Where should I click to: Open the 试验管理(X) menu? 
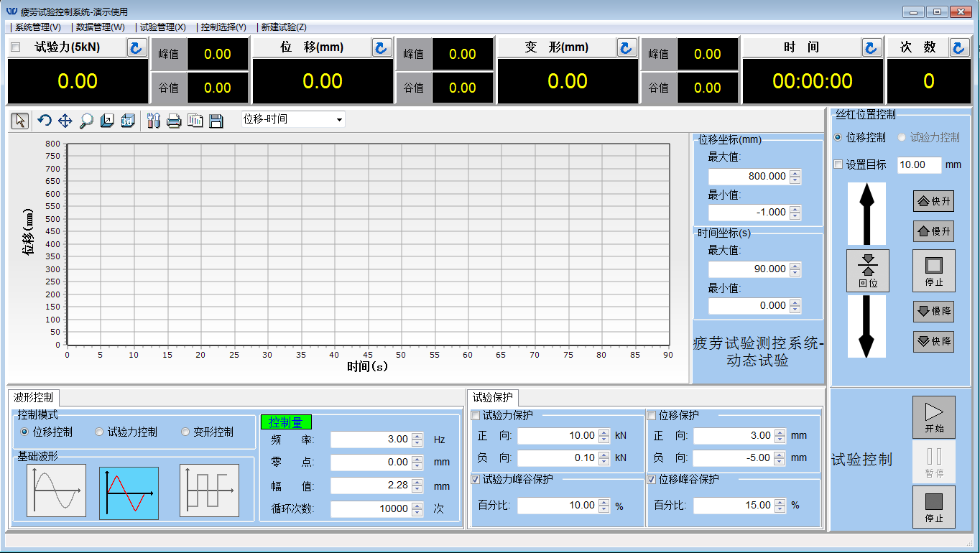[x=162, y=27]
